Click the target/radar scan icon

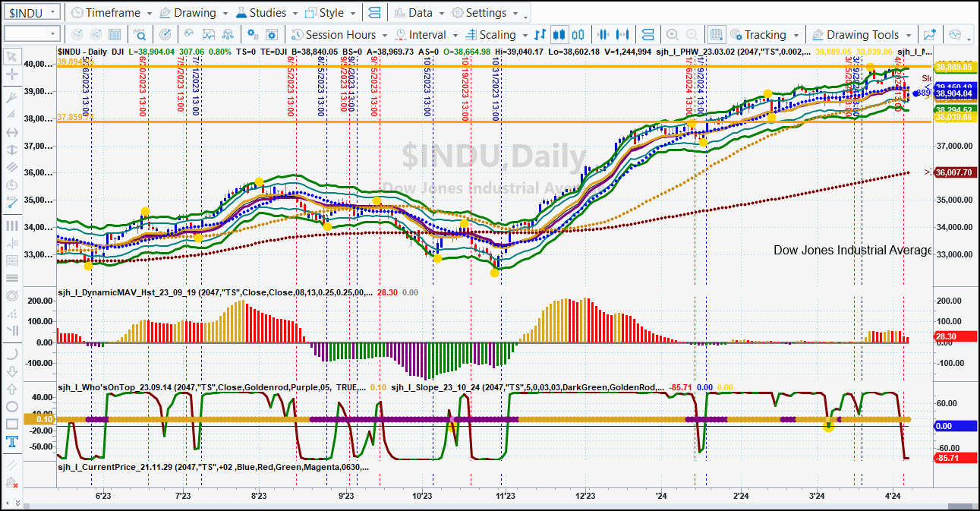coord(165,34)
